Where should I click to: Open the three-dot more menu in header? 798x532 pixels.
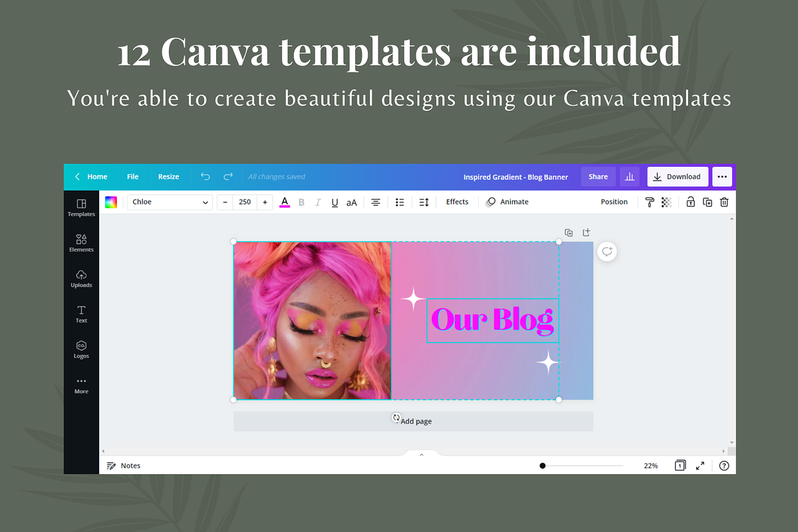click(722, 177)
